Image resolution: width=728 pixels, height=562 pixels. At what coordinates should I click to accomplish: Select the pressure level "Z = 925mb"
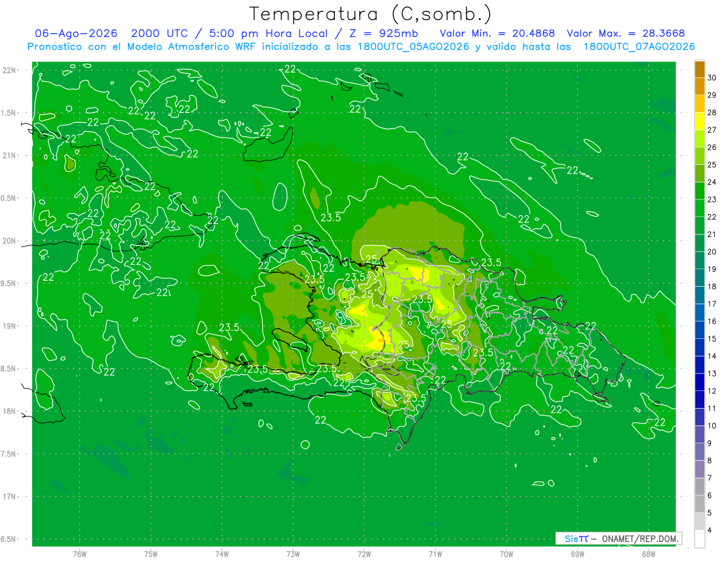coord(384,33)
